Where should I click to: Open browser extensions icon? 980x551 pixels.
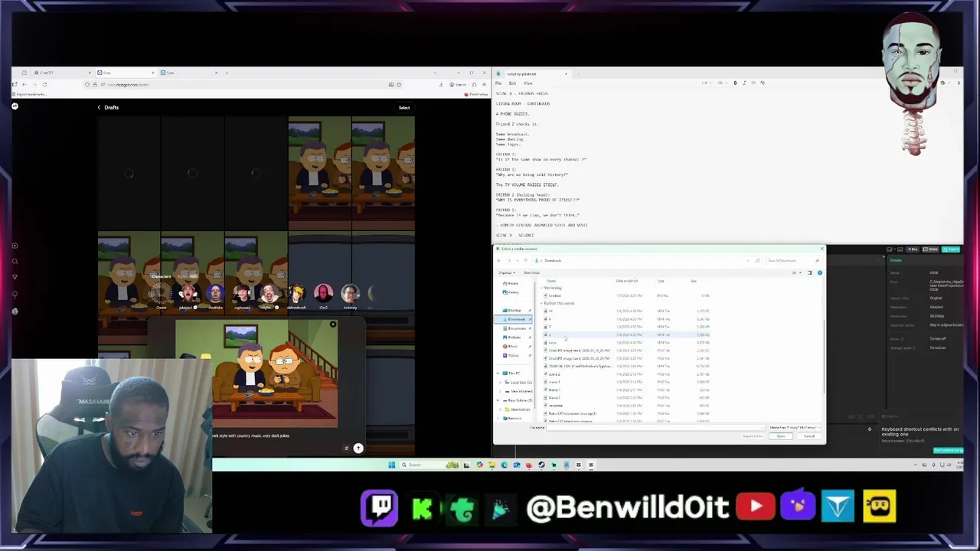pos(474,84)
